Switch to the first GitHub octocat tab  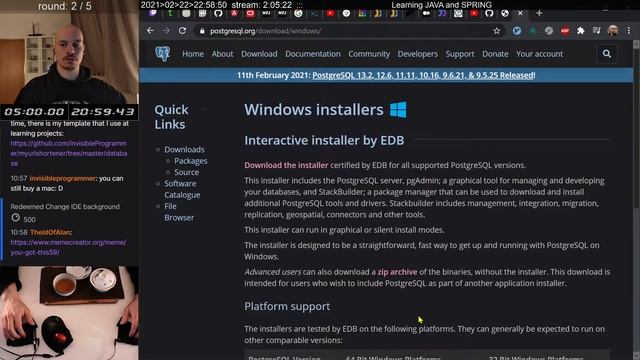click(x=218, y=13)
